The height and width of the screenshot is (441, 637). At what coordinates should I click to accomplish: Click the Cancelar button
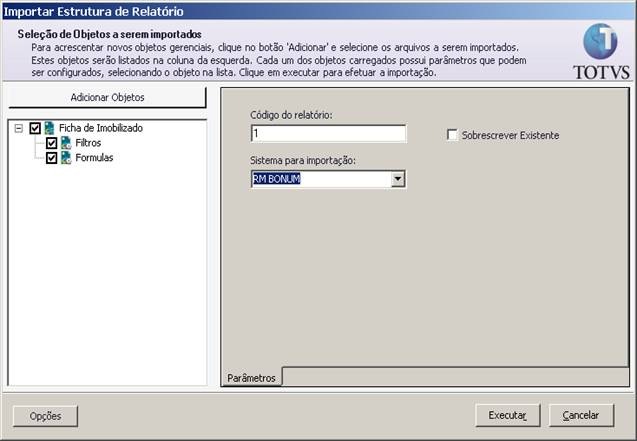click(x=581, y=415)
